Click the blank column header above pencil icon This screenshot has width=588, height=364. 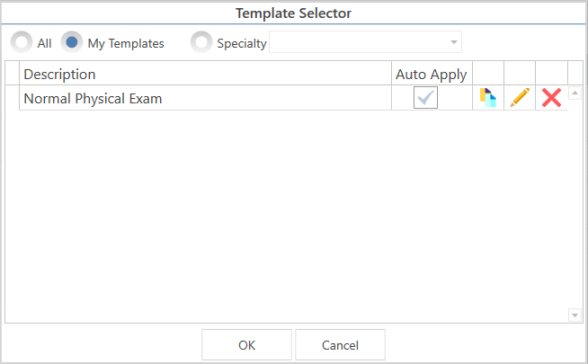pos(520,73)
